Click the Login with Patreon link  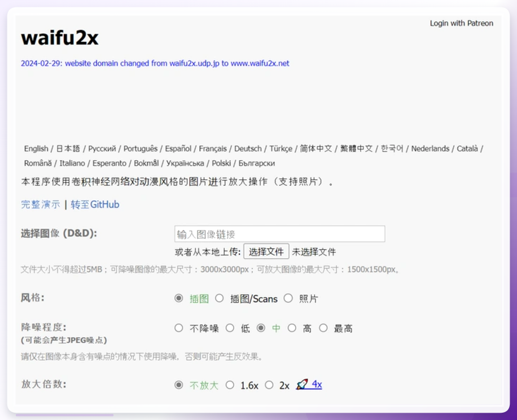461,23
